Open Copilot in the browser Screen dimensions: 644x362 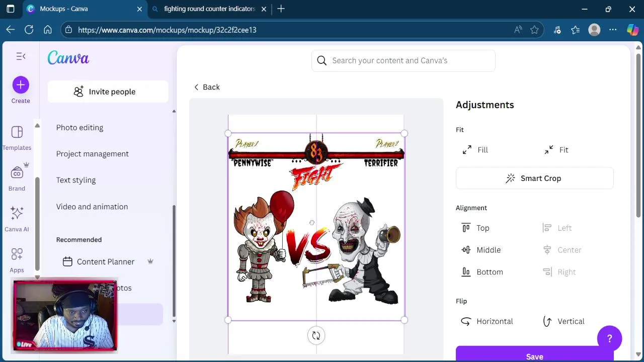pyautogui.click(x=632, y=30)
